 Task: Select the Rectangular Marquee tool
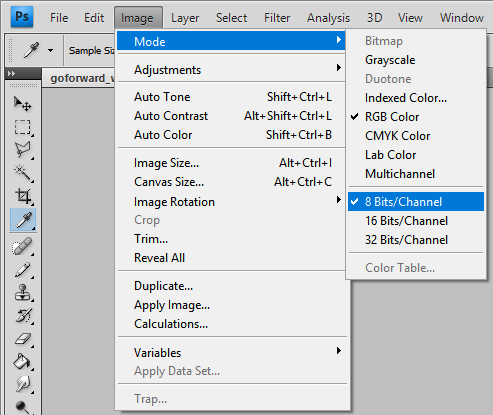click(23, 128)
